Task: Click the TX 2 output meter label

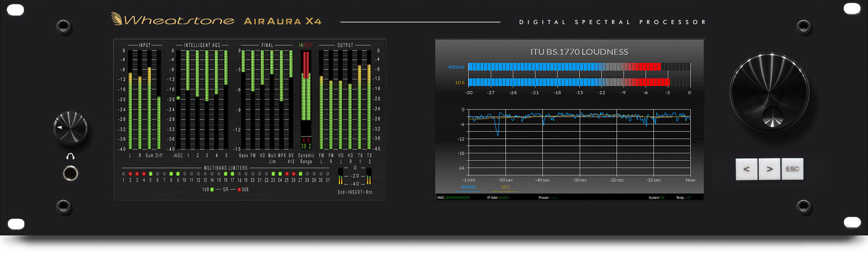Action: [370, 159]
